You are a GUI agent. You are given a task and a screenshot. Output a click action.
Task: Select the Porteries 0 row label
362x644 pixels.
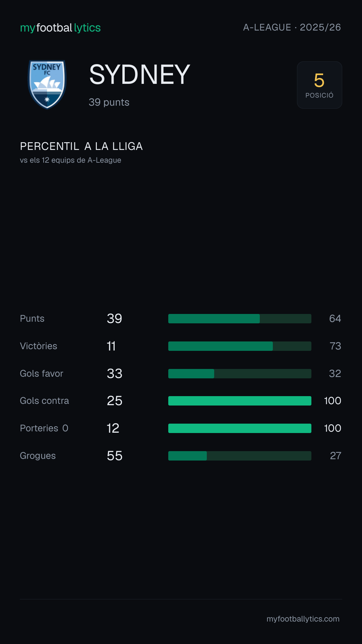[x=44, y=428]
